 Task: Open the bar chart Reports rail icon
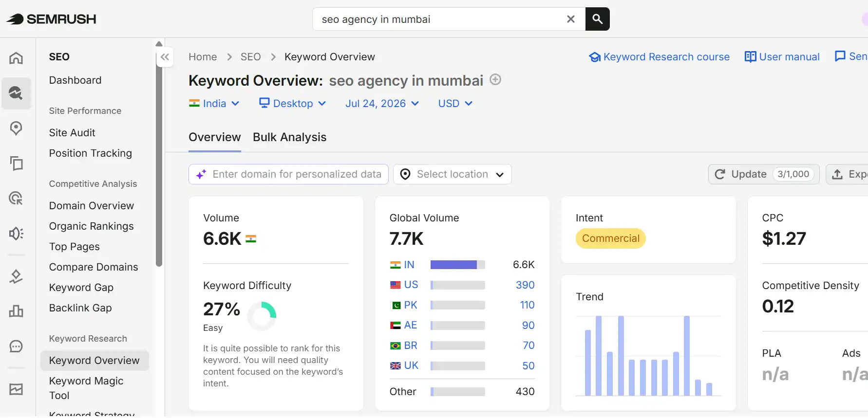[16, 311]
